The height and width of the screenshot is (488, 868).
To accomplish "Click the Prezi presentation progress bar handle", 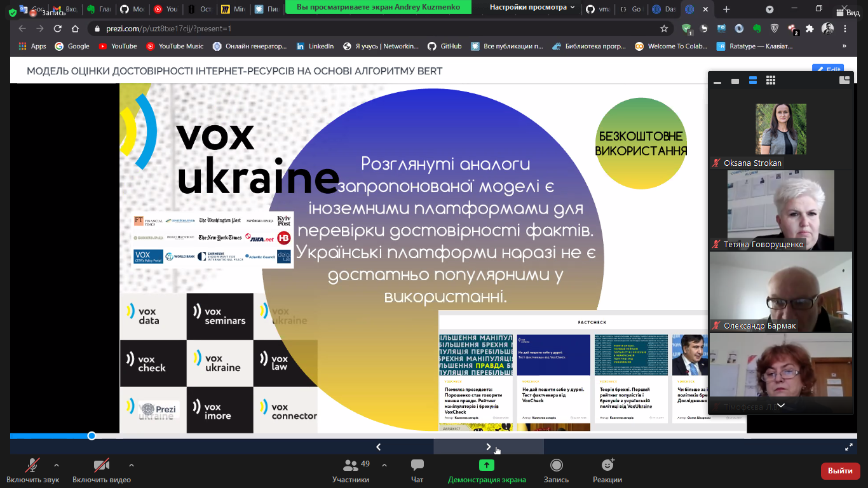I will click(92, 436).
